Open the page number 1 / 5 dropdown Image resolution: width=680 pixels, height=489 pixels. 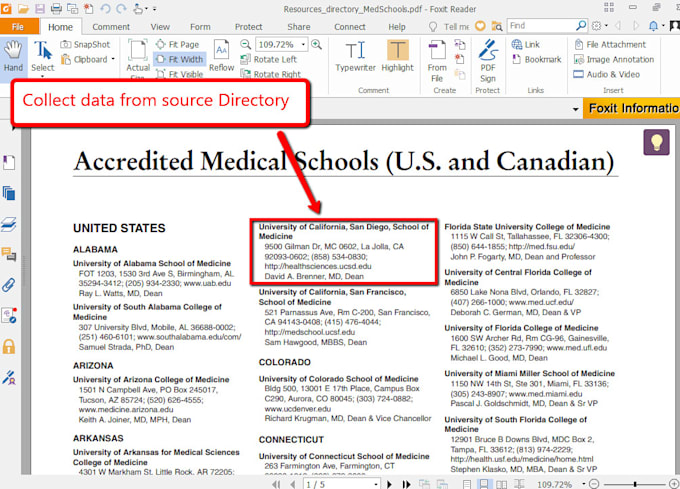pos(376,484)
